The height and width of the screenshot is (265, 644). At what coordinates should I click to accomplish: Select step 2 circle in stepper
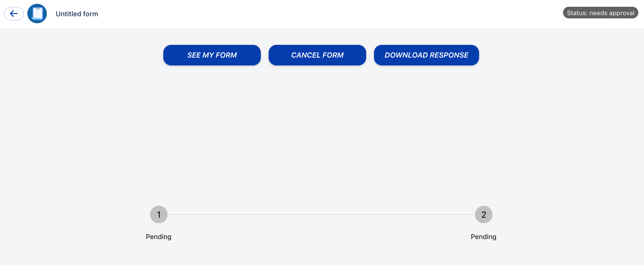coord(483,214)
